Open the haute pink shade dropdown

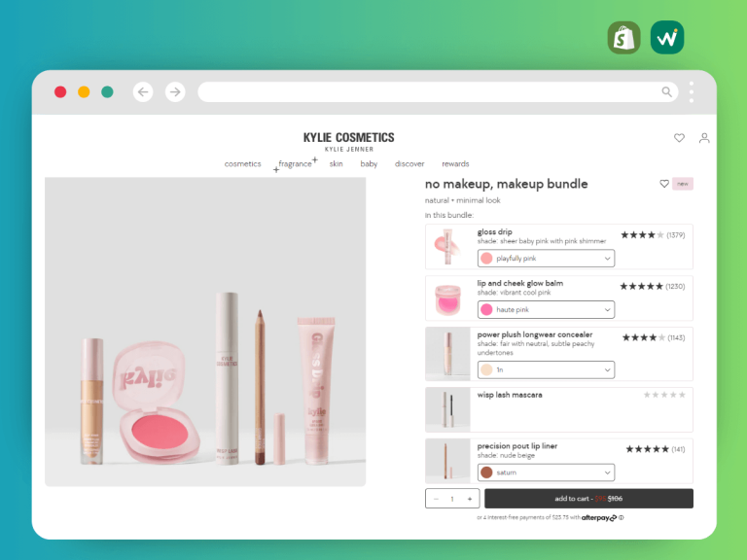546,309
